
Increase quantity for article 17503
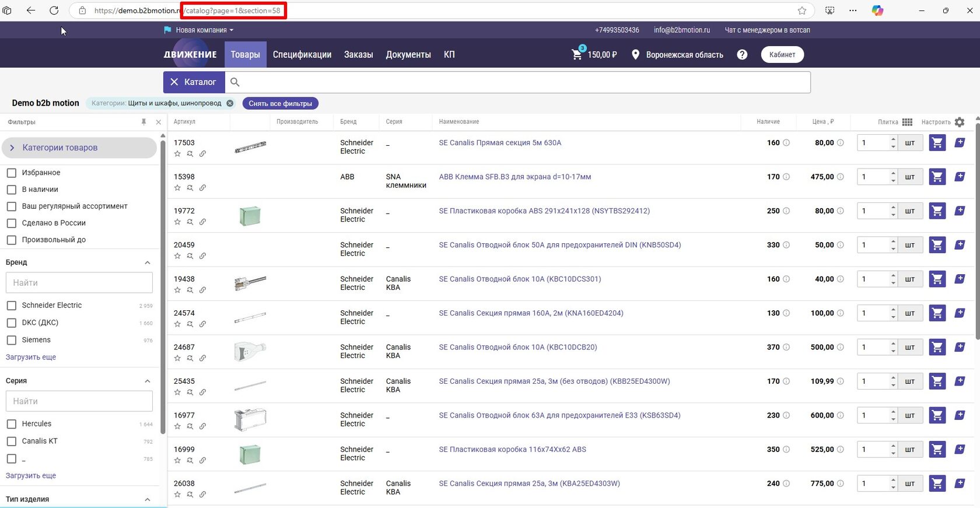[893, 139]
